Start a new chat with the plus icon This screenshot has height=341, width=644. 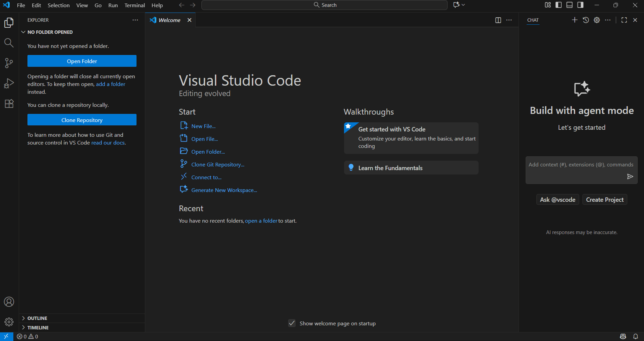coord(575,20)
